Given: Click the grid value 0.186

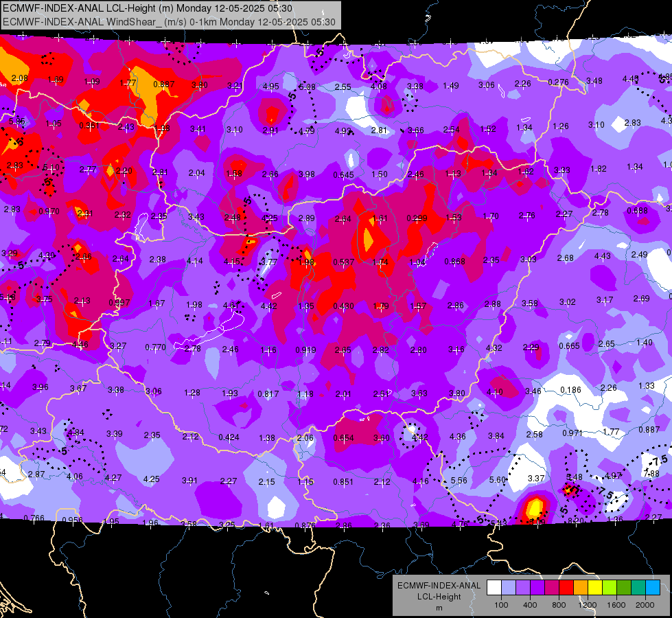Looking at the screenshot, I should (x=571, y=390).
